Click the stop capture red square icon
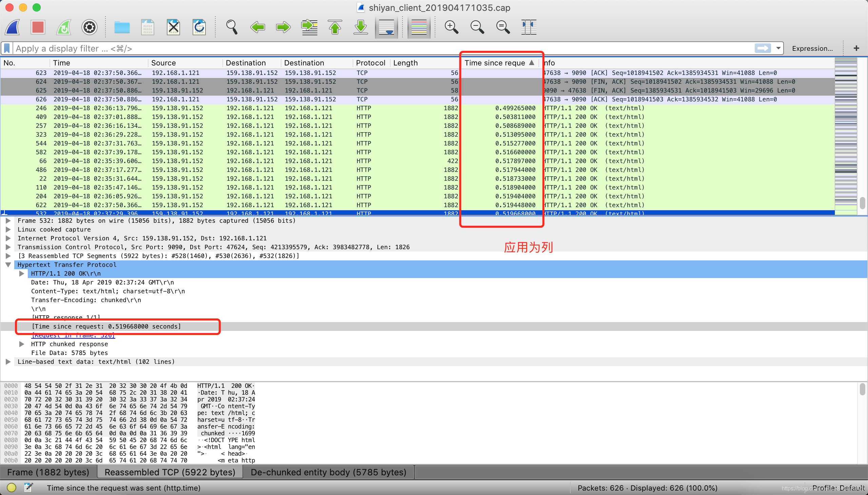 pyautogui.click(x=38, y=27)
